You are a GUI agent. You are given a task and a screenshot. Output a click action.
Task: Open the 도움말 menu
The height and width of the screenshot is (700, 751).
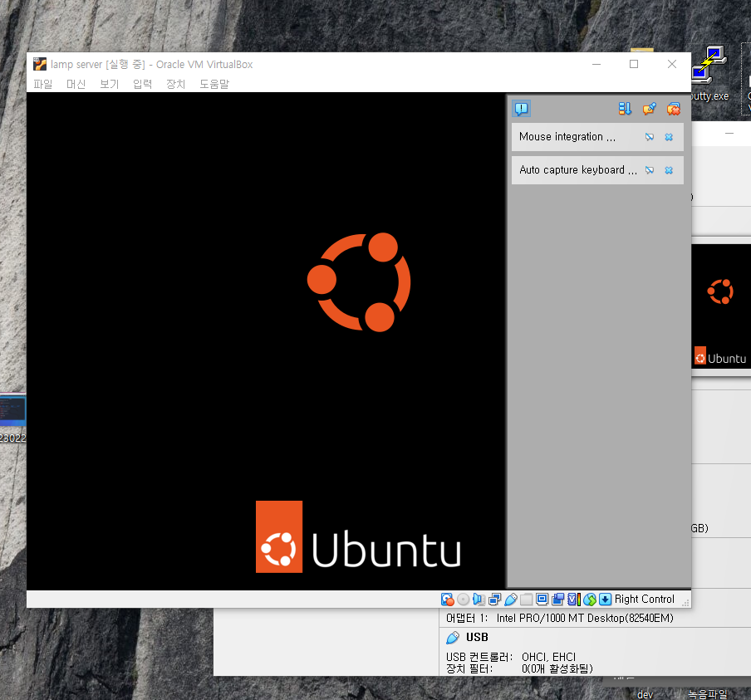coord(214,84)
